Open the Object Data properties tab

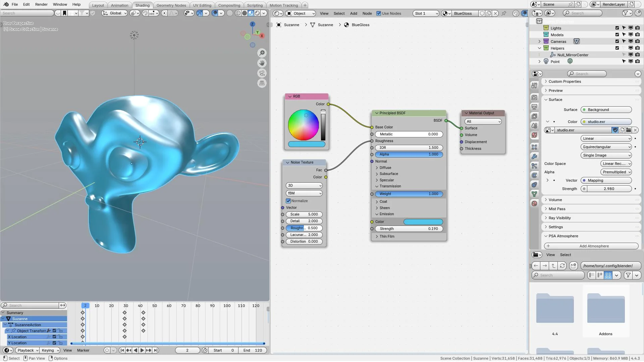tap(534, 194)
